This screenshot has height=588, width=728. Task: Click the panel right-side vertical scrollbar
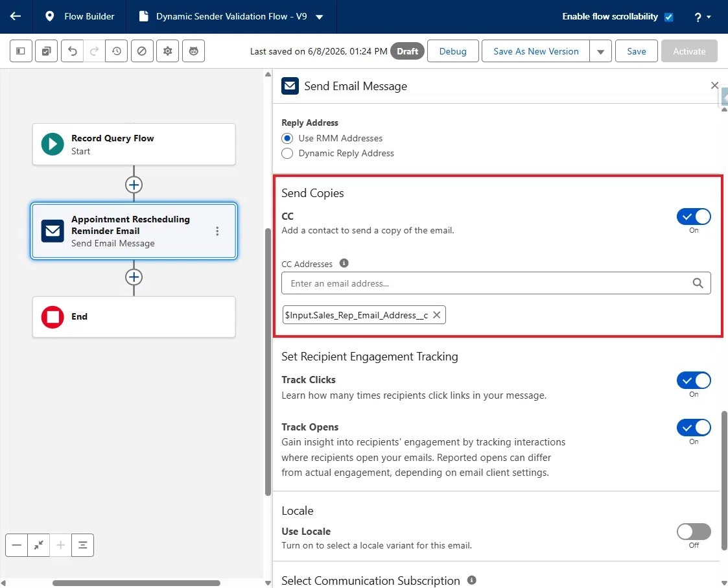(724, 480)
